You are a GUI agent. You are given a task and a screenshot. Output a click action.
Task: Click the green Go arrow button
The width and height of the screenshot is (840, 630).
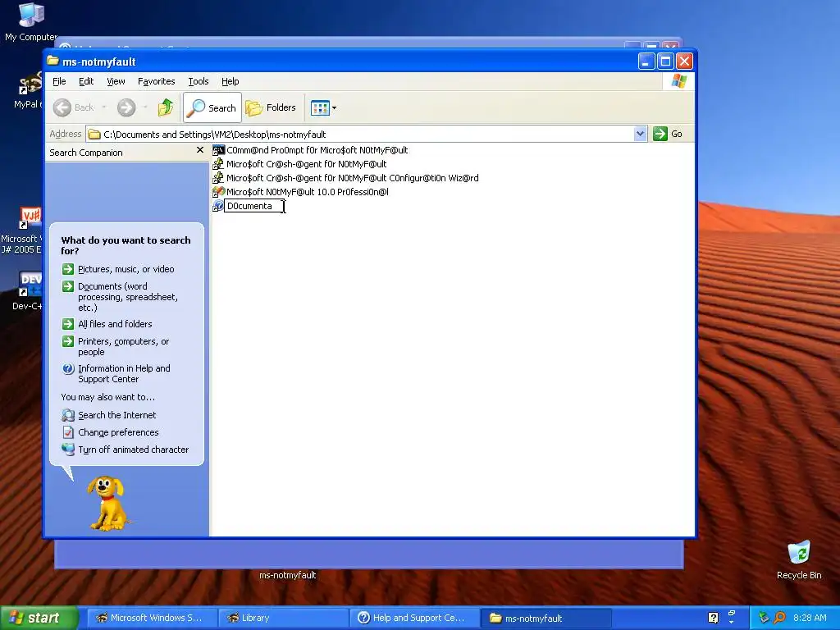(660, 134)
